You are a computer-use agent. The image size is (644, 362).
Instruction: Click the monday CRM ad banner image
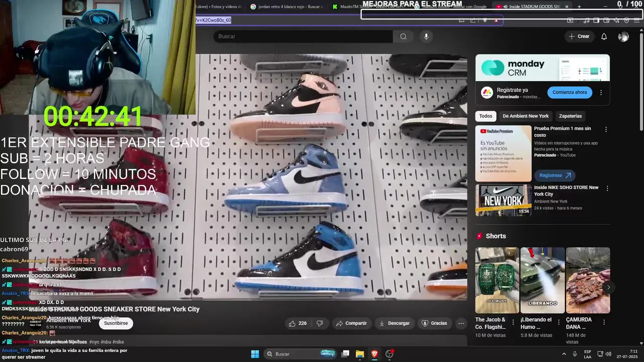pos(542,68)
